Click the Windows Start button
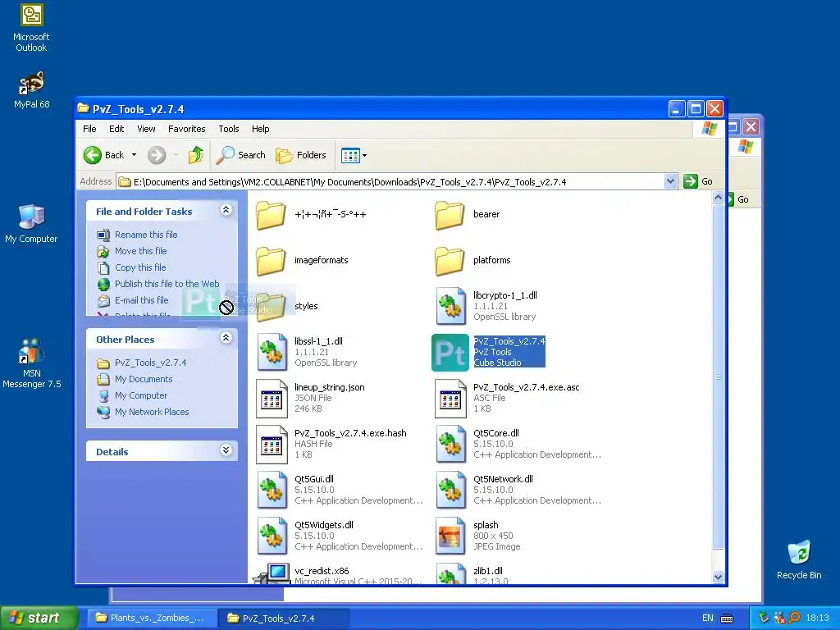This screenshot has width=840, height=630. pos(39,618)
